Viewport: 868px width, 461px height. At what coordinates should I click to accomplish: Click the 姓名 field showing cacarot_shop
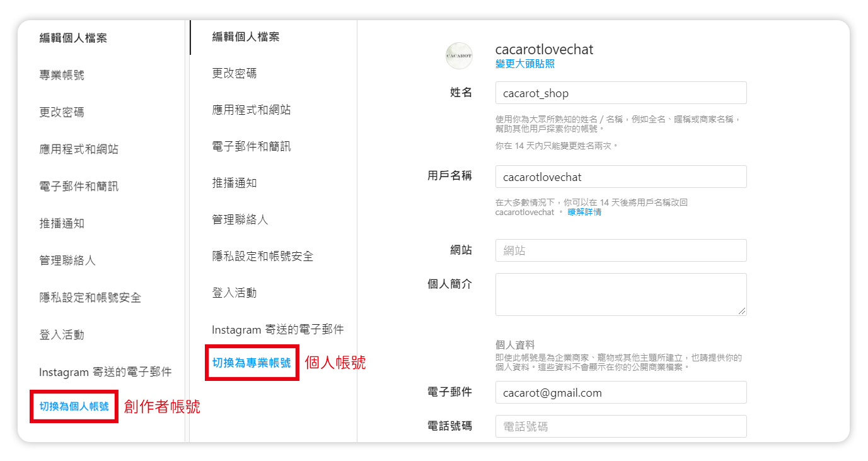(621, 93)
